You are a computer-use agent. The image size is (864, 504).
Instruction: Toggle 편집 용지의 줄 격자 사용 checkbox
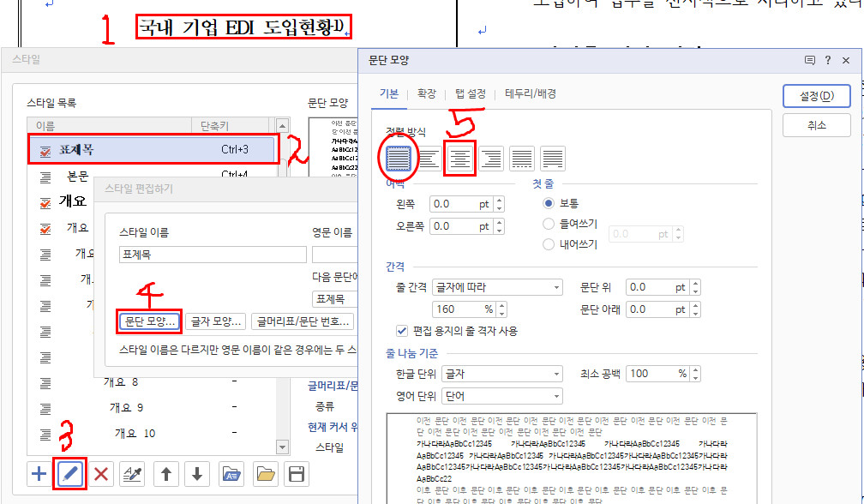(402, 331)
